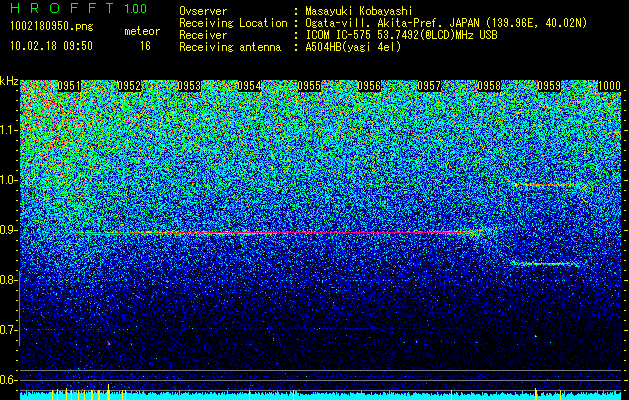Click the Ovserver label
629x400 pixels.
203,11
